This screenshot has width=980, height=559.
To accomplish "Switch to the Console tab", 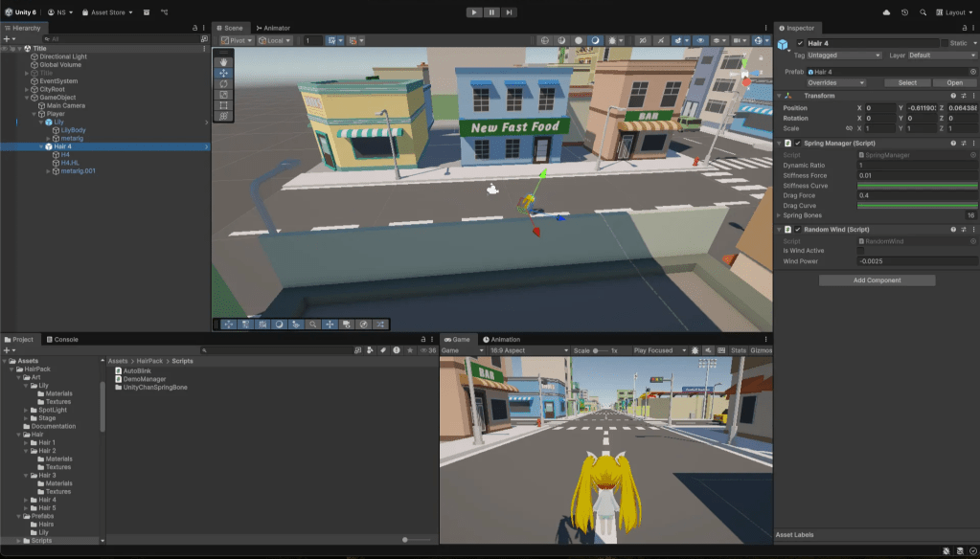I will tap(65, 339).
